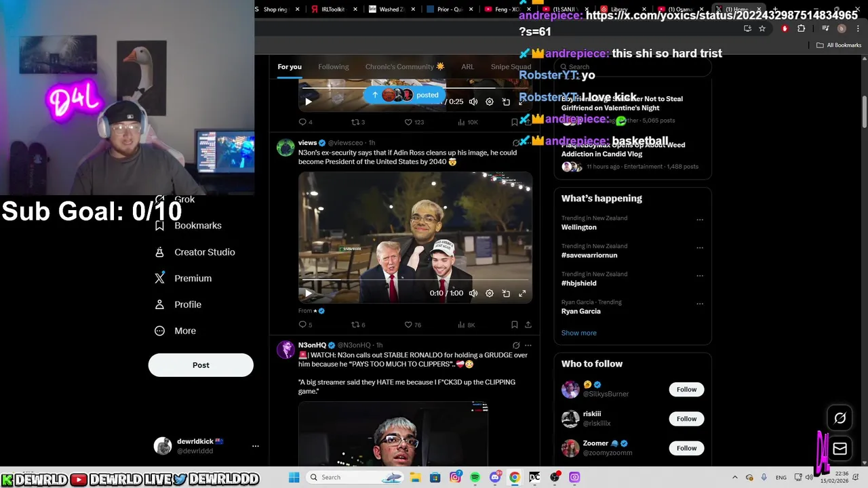
Task: Click the new posts 'posted' pill
Action: [x=406, y=95]
